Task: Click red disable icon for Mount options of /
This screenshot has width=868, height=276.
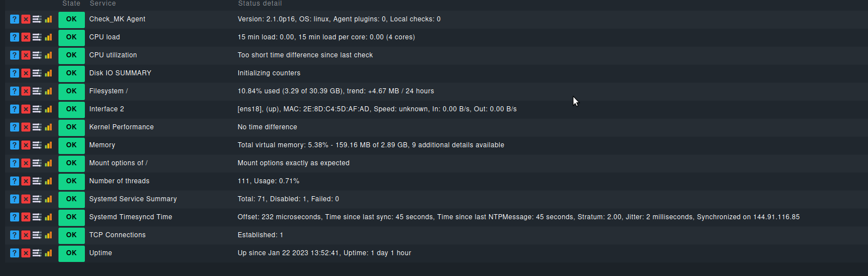Action: coord(26,163)
